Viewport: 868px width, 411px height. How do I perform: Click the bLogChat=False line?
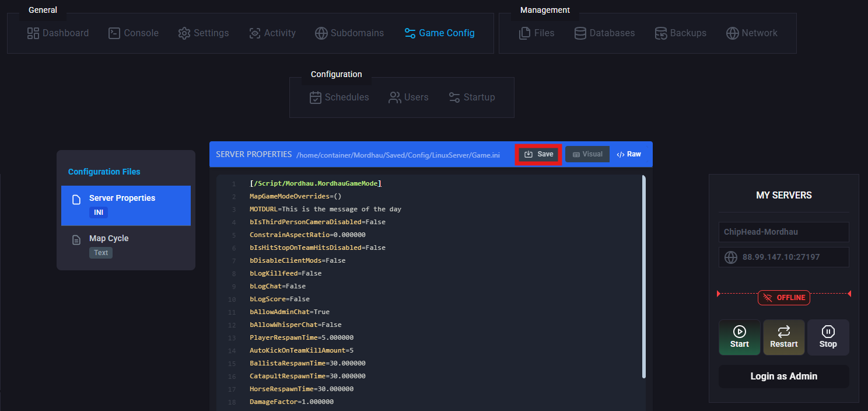[x=278, y=286]
